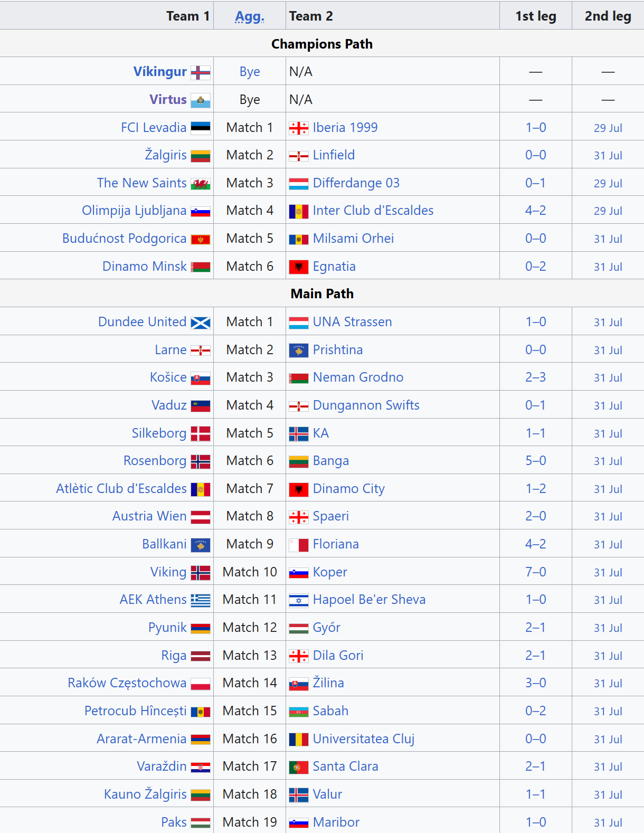Click the Poland flag beside Raków Częstochowa

(x=201, y=684)
